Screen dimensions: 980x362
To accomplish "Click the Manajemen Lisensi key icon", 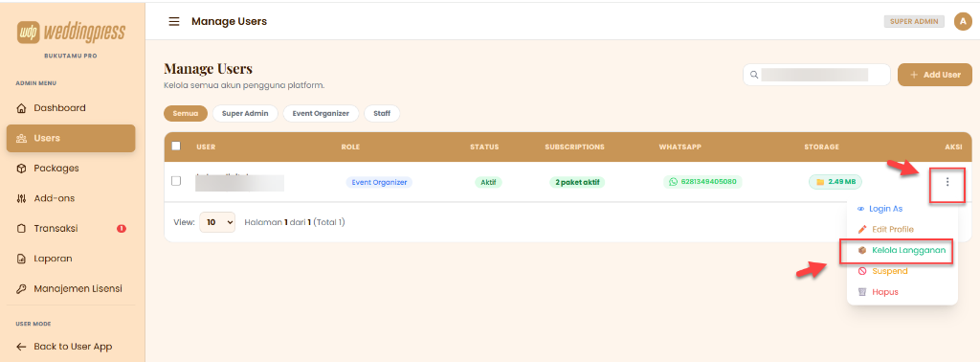I will click(21, 289).
